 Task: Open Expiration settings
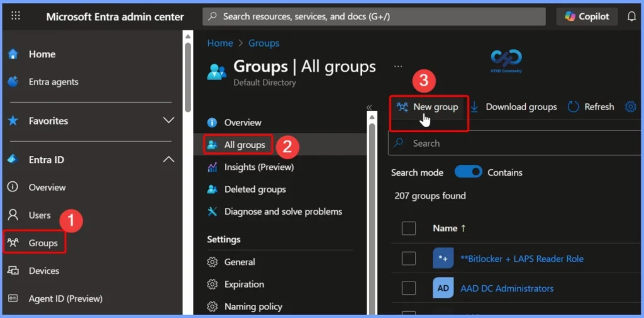pyautogui.click(x=244, y=284)
